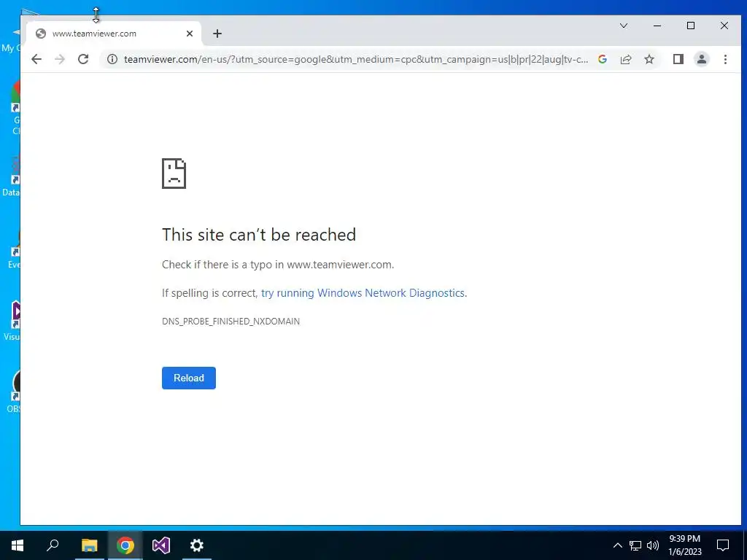Viewport: 747px width, 560px height.
Task: Click the 'This site can't be reached' heading
Action: [259, 235]
